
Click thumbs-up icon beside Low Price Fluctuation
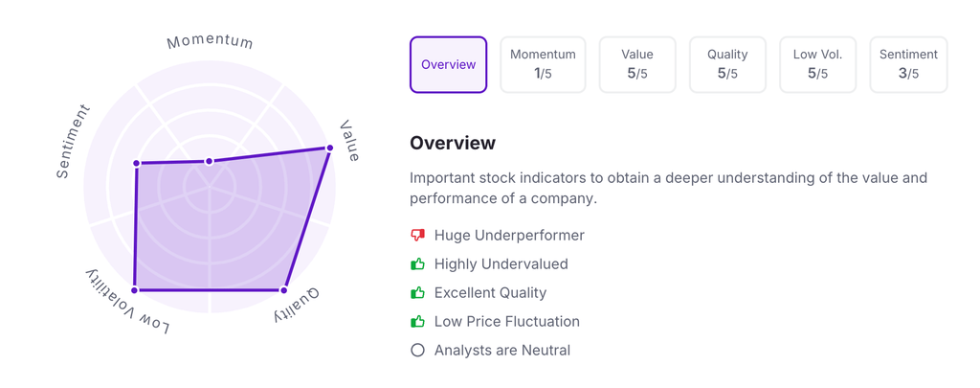[x=417, y=322]
